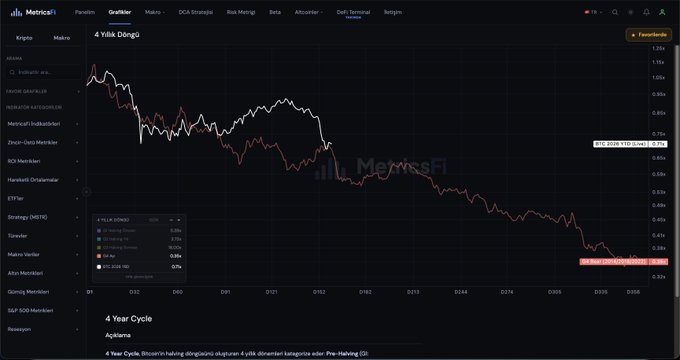Open the TR language dropdown
This screenshot has height=360, width=680.
tap(594, 12)
